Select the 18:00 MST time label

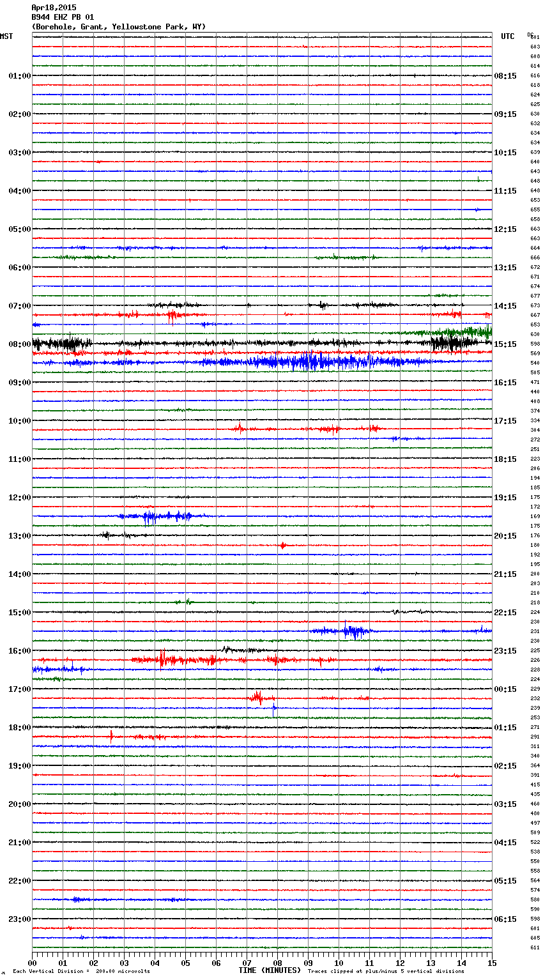point(20,728)
